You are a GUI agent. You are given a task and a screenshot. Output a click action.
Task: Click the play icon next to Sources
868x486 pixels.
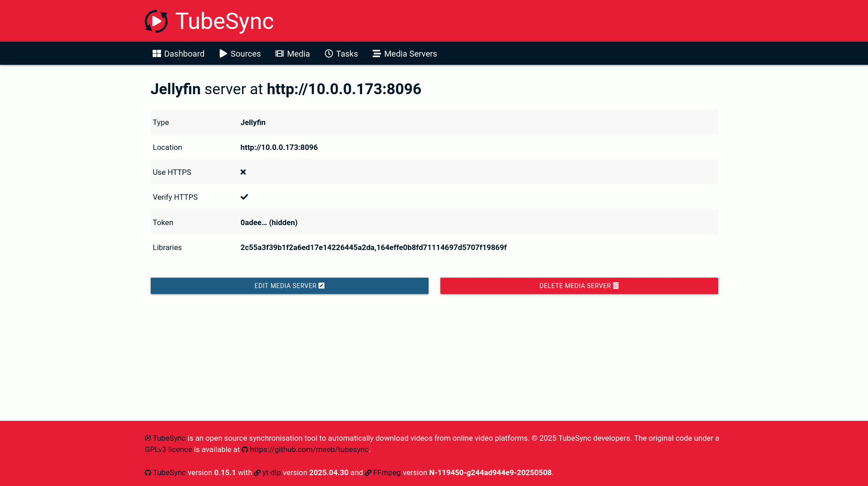223,53
